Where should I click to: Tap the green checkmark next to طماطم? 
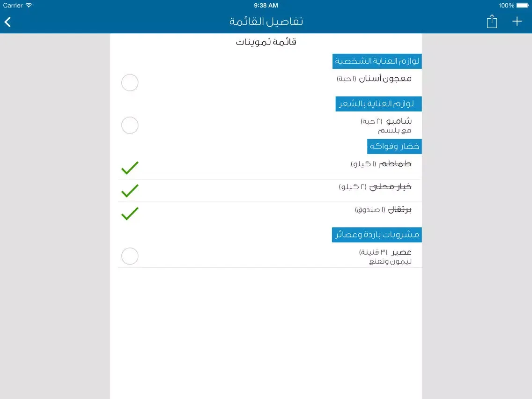pyautogui.click(x=130, y=167)
